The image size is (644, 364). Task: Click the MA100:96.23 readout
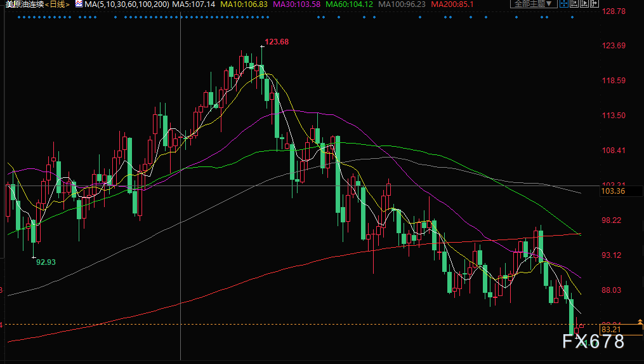pos(402,4)
